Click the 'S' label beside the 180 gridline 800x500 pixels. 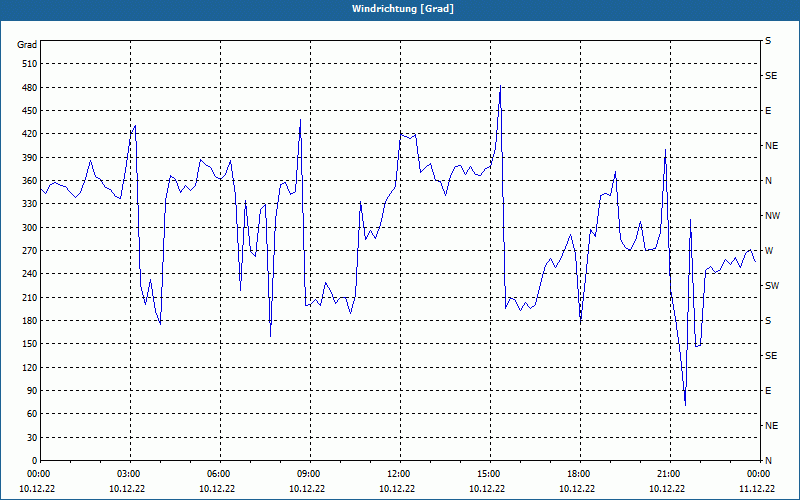pos(768,321)
